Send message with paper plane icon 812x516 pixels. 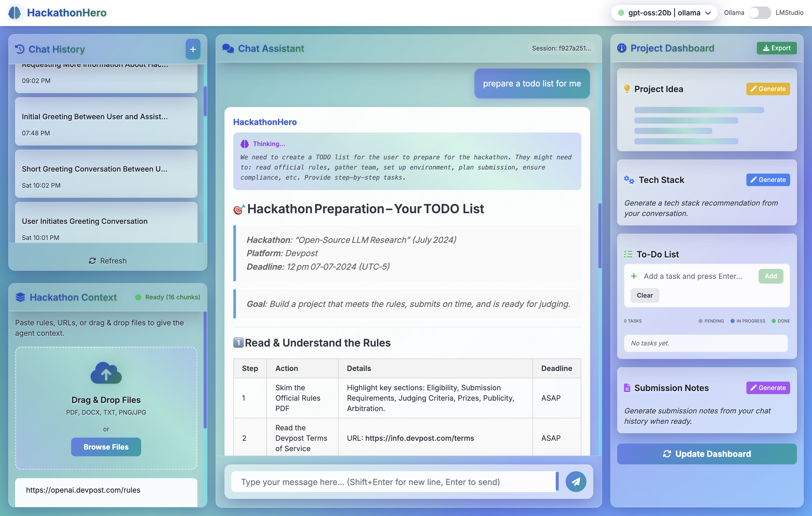point(576,482)
